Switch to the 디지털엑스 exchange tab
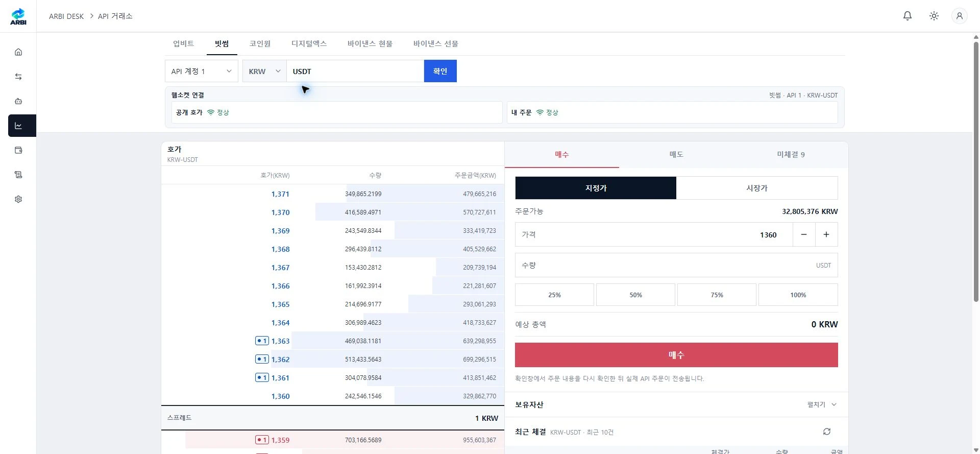980x454 pixels. 309,43
